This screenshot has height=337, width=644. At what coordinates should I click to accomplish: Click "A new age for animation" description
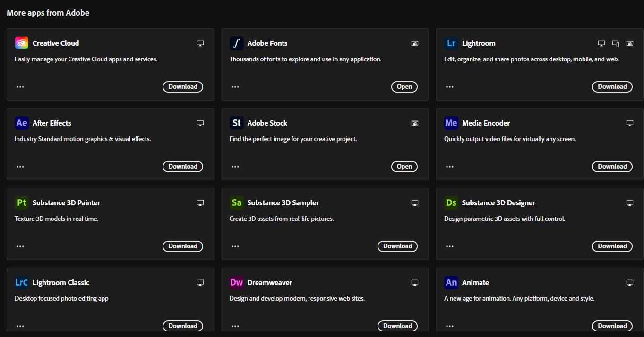[519, 298]
